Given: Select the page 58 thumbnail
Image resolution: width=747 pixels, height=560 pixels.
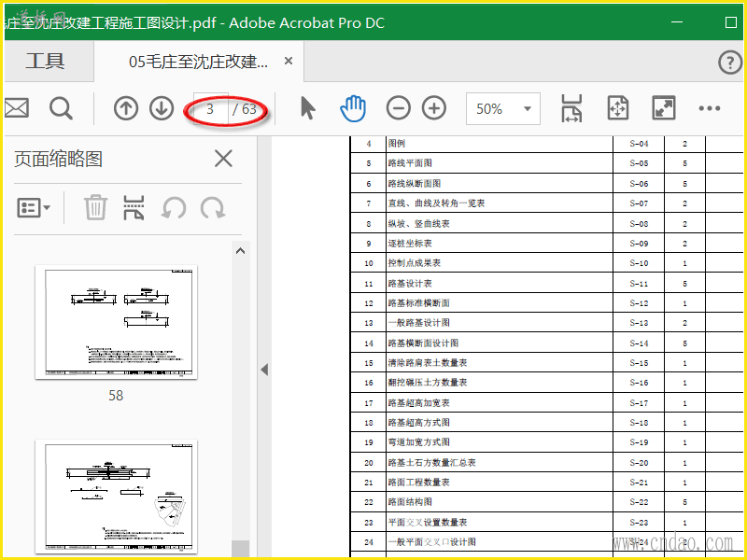Looking at the screenshot, I should pos(116,322).
